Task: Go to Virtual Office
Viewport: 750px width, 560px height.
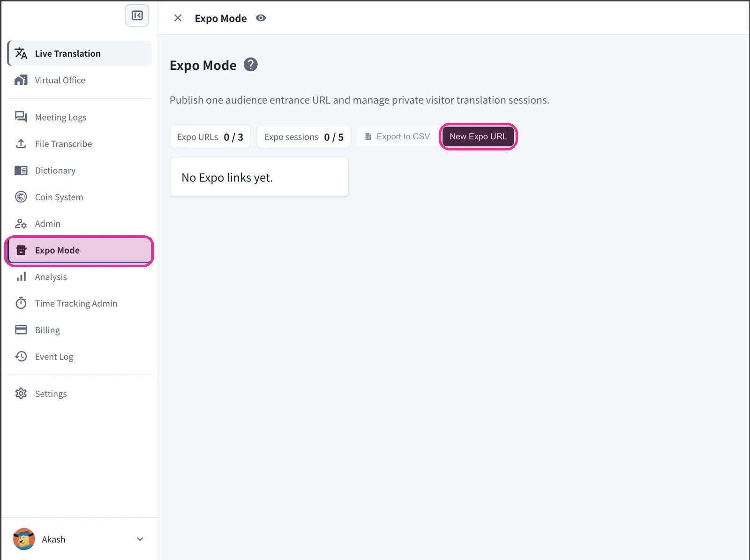Action: click(x=79, y=80)
